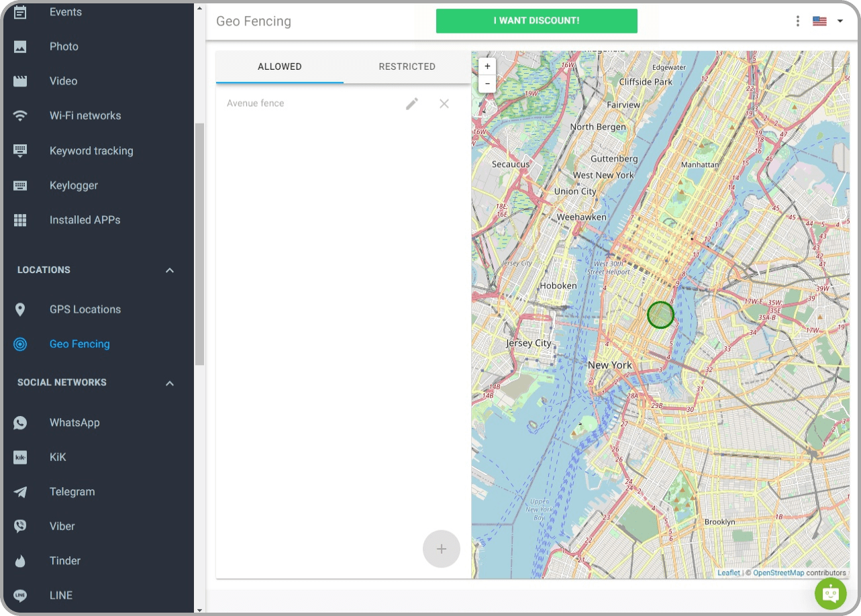861x616 pixels.
Task: Click the Brooklyn label on map
Action: click(719, 522)
